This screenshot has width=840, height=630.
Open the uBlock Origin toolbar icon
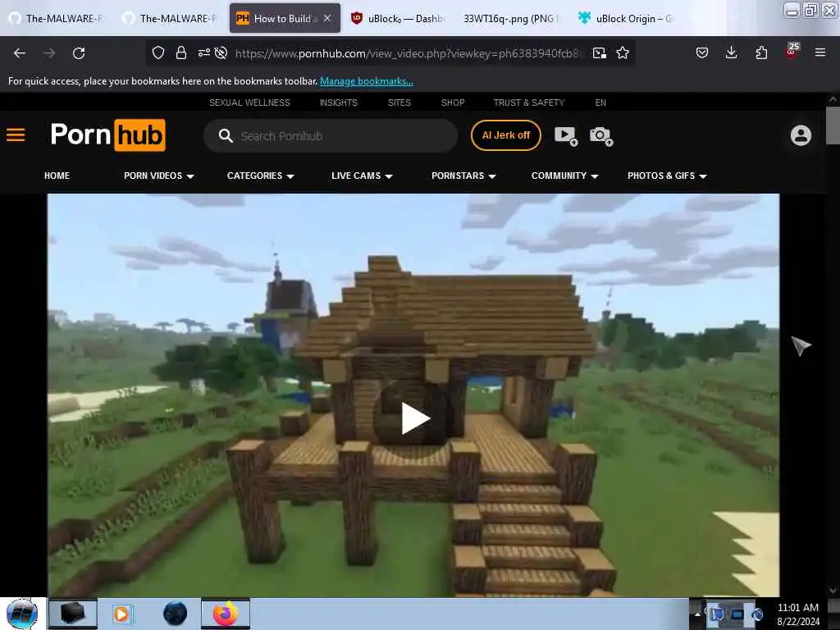point(792,51)
